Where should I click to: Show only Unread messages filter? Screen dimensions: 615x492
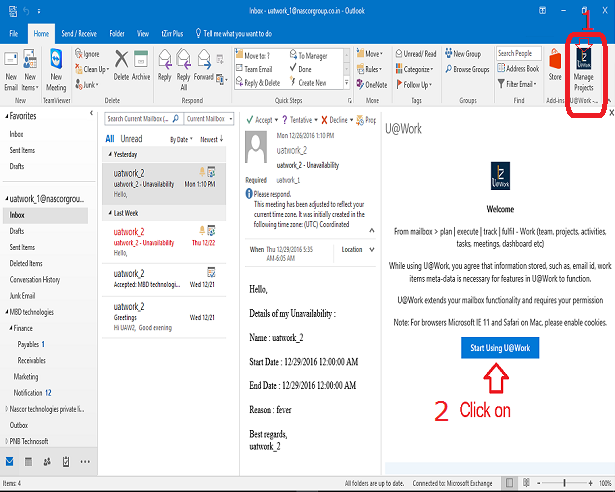131,139
